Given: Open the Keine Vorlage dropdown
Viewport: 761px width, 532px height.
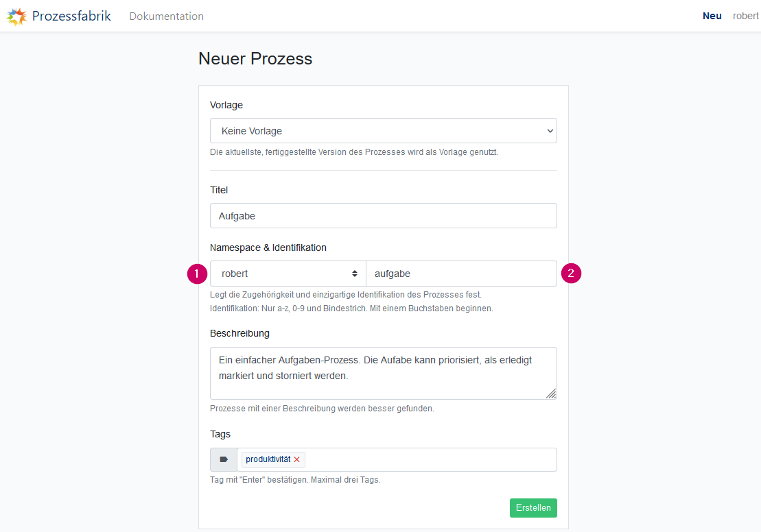Looking at the screenshot, I should click(x=384, y=131).
